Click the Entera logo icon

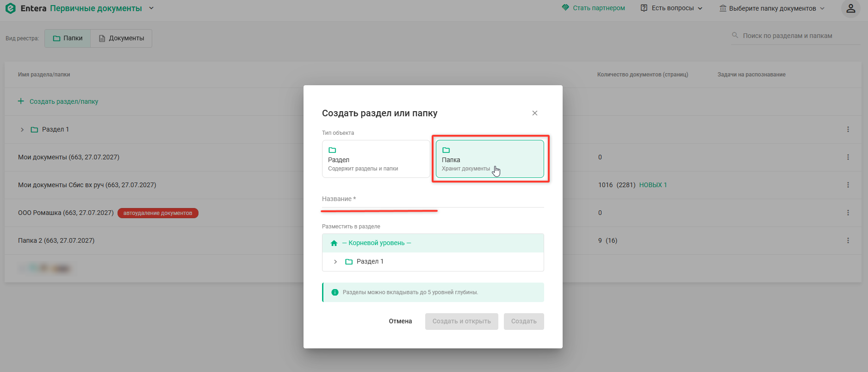tap(10, 8)
